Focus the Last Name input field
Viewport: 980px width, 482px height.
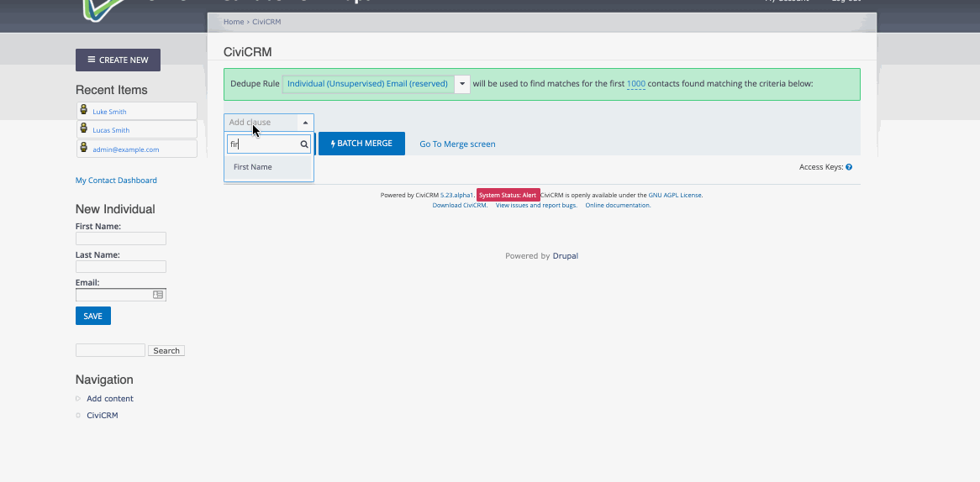point(121,266)
